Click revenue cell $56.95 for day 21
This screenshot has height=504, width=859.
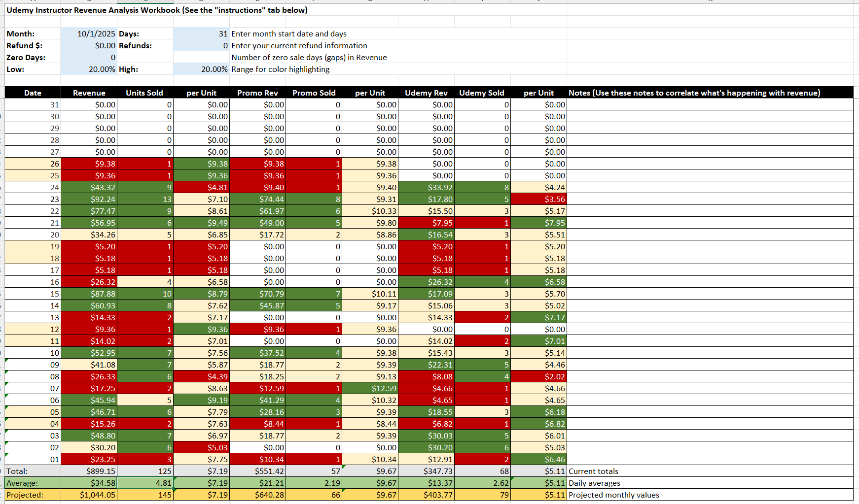click(89, 223)
